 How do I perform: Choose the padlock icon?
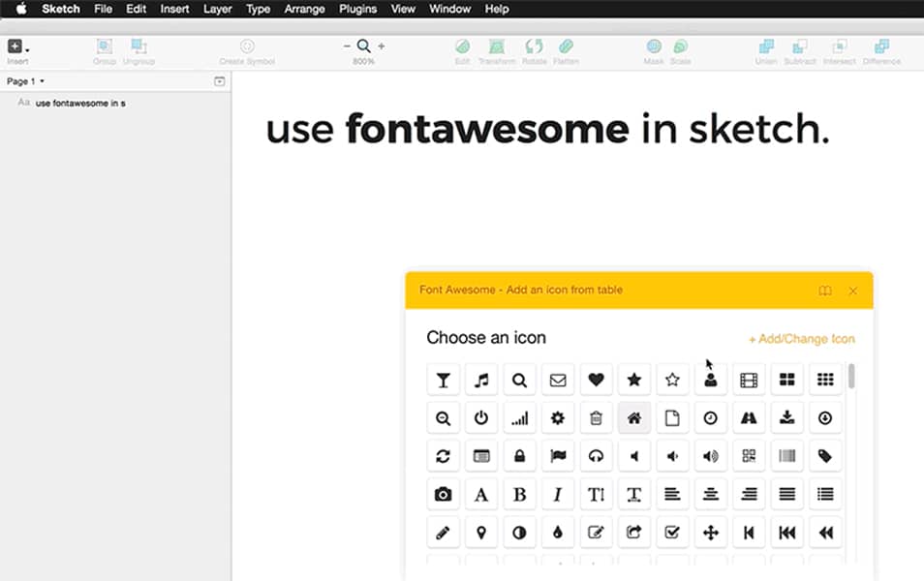(519, 455)
